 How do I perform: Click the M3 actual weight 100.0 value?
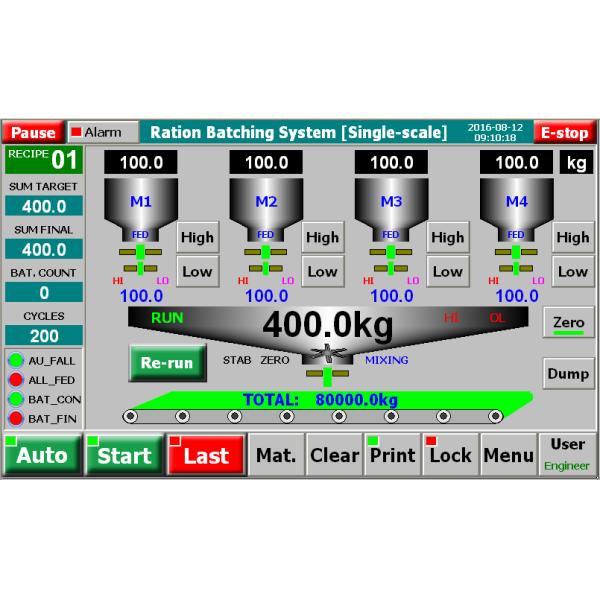pos(391,296)
